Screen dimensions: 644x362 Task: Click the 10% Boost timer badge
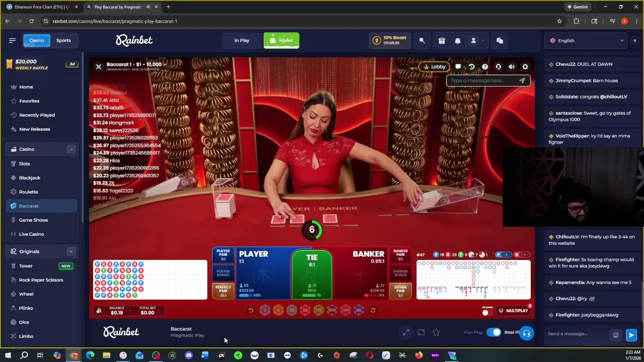[x=389, y=40]
